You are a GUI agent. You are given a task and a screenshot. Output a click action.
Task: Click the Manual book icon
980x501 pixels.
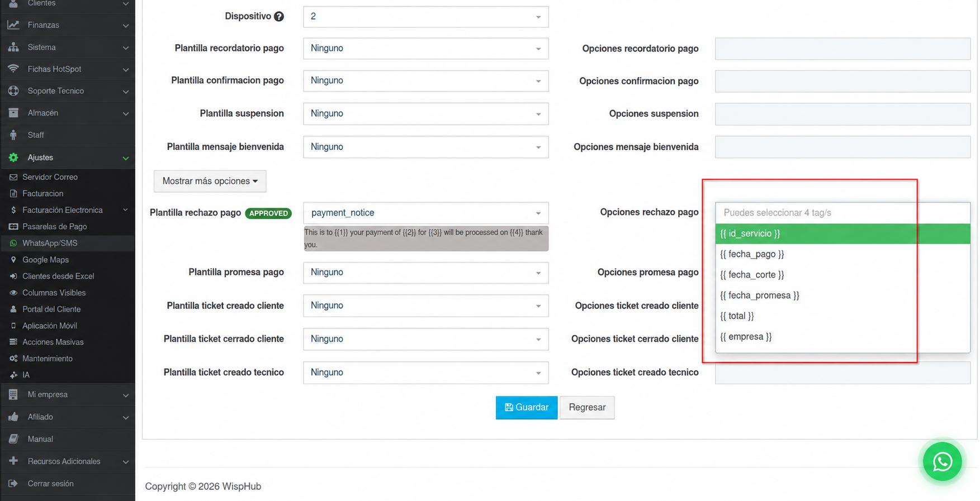13,439
